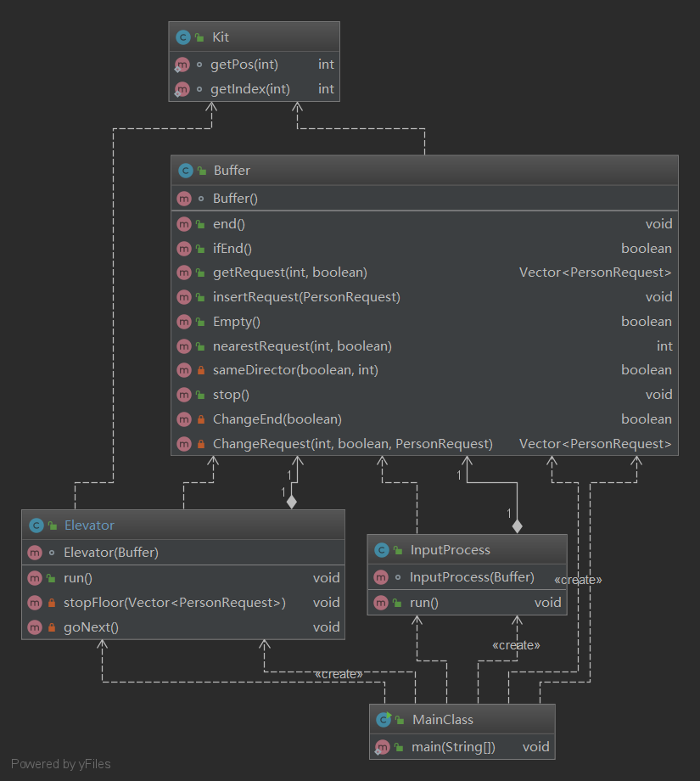Click the class icon beside Elevator header
The height and width of the screenshot is (781, 700).
(x=36, y=525)
